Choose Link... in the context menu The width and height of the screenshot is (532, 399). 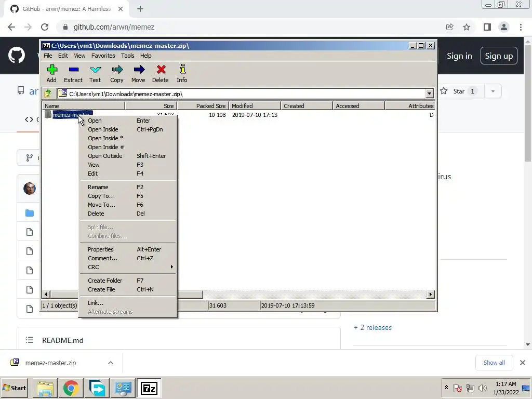coord(128,303)
